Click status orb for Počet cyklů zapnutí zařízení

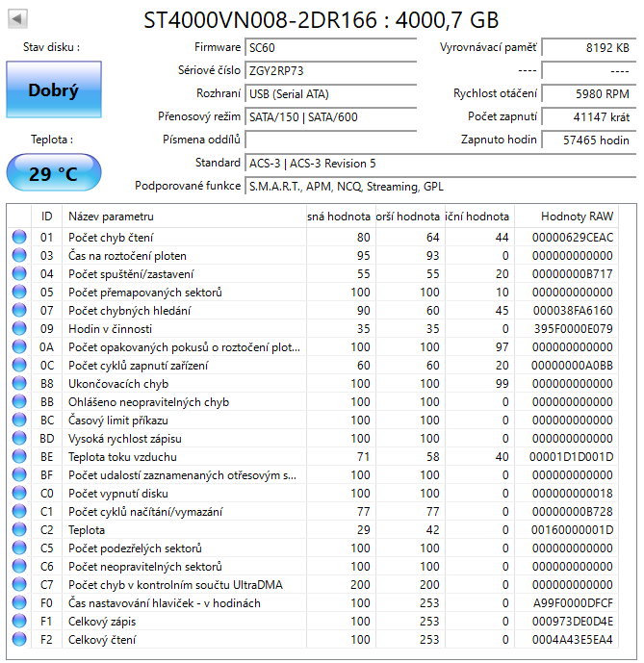click(19, 365)
